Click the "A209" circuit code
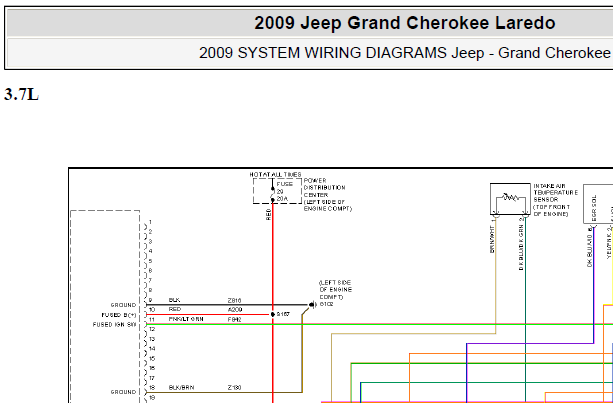Image resolution: width=613 pixels, height=403 pixels. click(x=235, y=310)
